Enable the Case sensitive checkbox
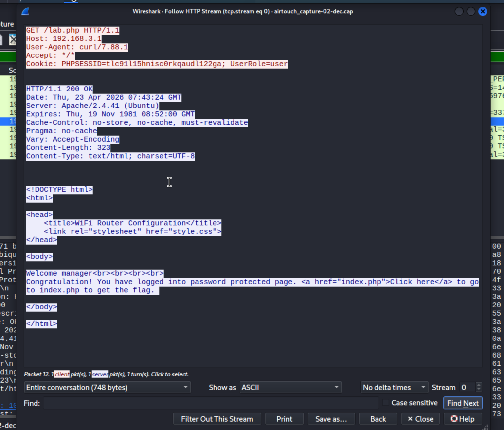504x430 pixels. (385, 403)
